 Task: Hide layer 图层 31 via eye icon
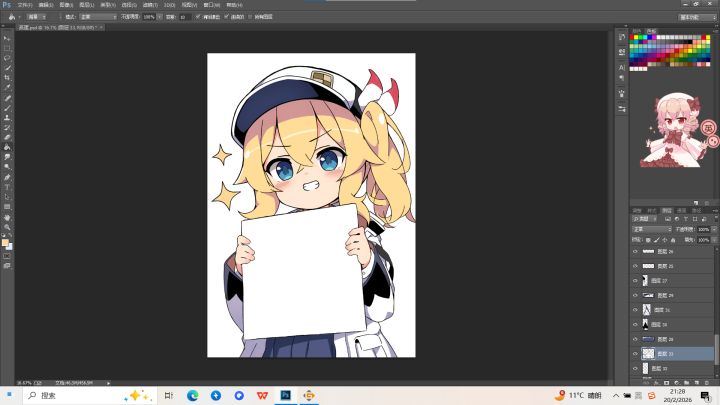pos(636,310)
